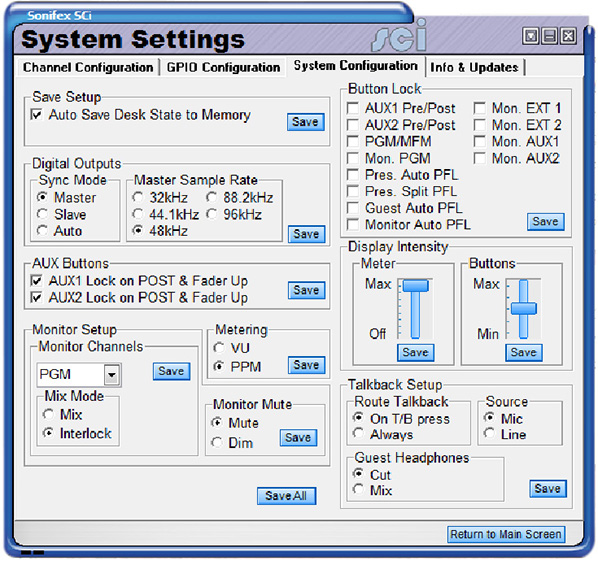Minimize the System Settings window
This screenshot has width=598, height=561.
[550, 36]
